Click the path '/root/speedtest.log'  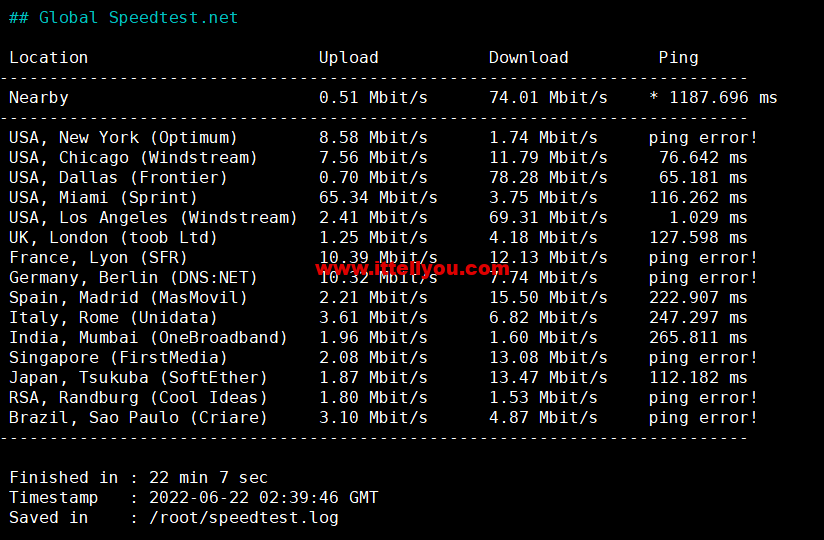[243, 518]
